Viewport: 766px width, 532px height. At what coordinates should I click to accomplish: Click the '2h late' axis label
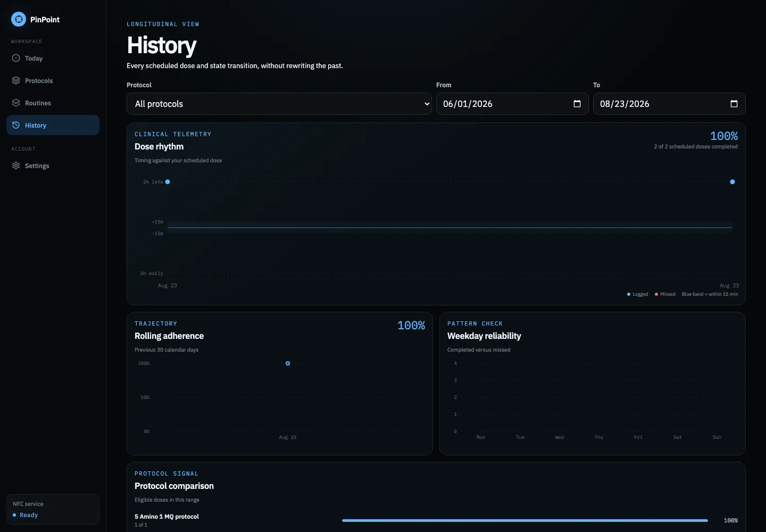[x=153, y=182]
